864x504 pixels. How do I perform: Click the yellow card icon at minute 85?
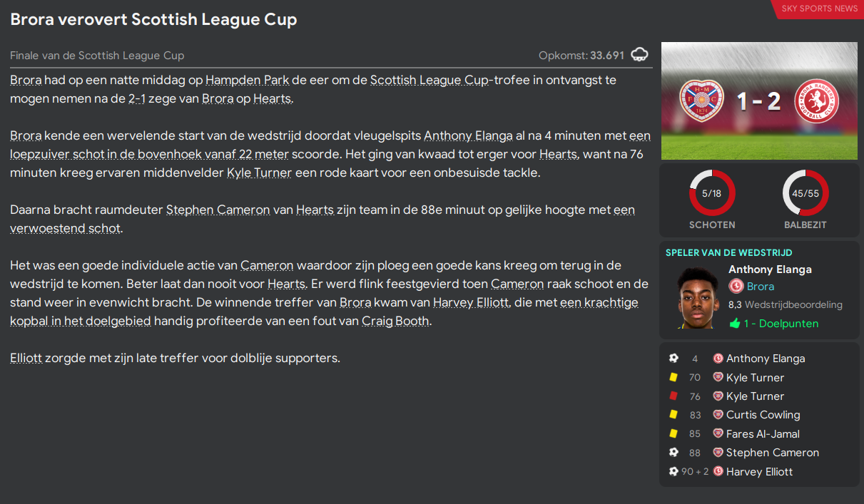click(x=674, y=433)
